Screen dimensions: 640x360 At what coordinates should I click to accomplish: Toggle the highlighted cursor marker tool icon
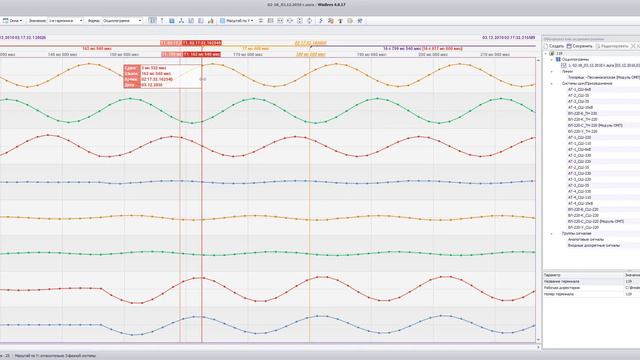(x=152, y=20)
